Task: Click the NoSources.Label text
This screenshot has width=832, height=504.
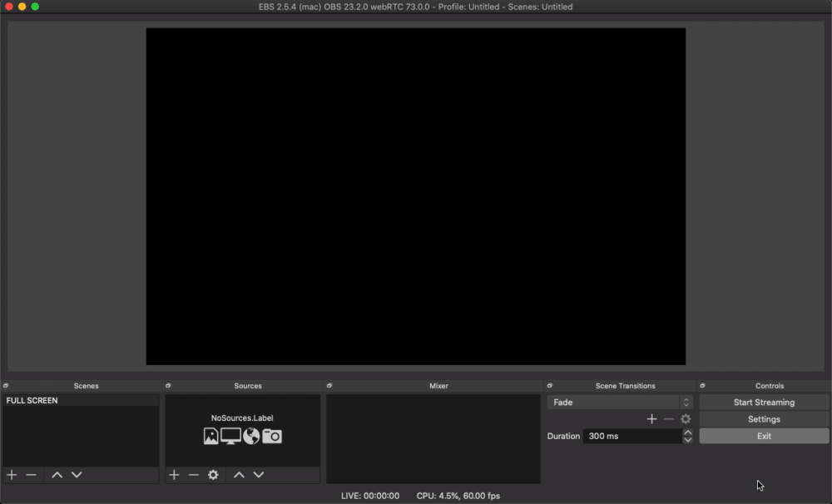Action: [x=242, y=418]
